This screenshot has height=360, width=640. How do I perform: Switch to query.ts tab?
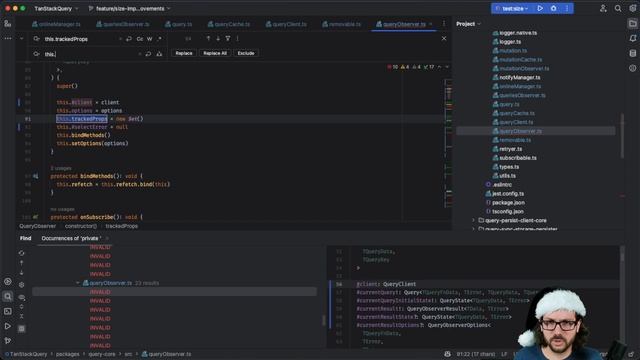click(178, 24)
